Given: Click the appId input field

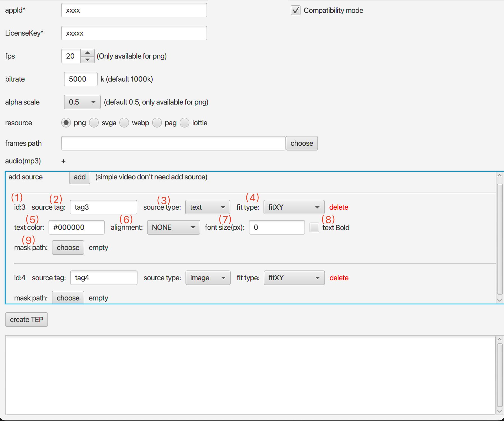Looking at the screenshot, I should coord(134,10).
